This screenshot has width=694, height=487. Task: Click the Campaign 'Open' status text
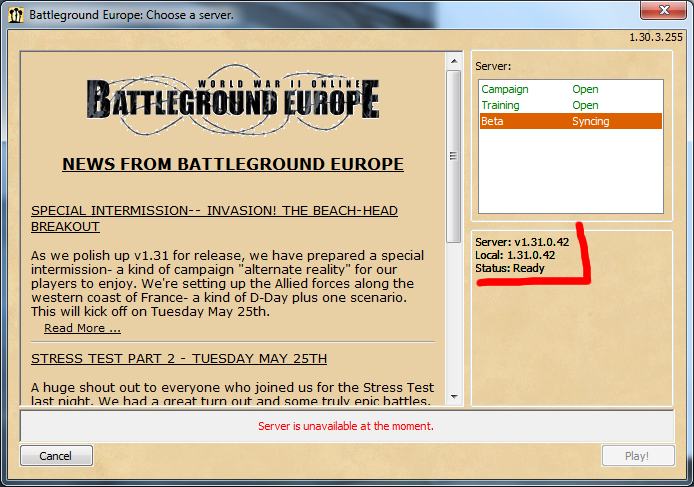pos(585,89)
